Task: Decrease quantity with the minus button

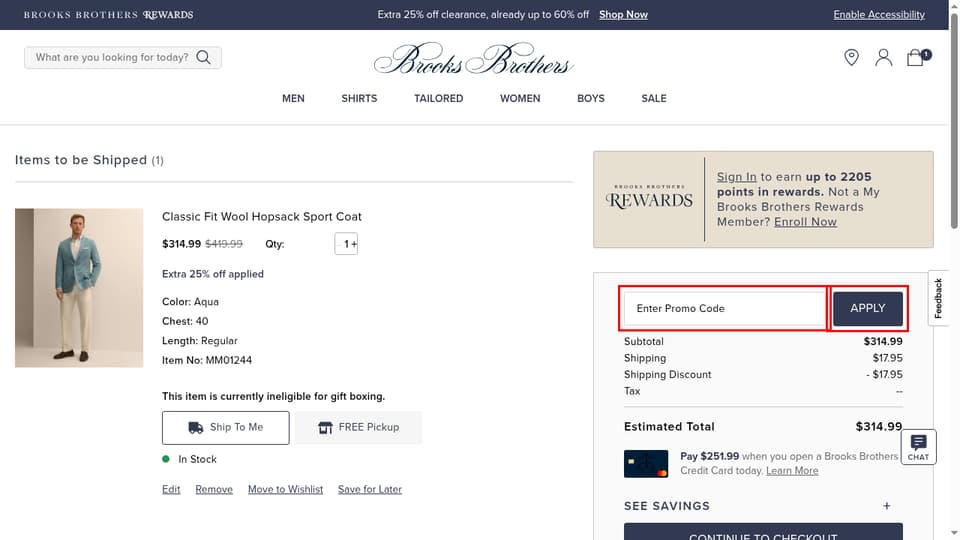Action: point(339,244)
